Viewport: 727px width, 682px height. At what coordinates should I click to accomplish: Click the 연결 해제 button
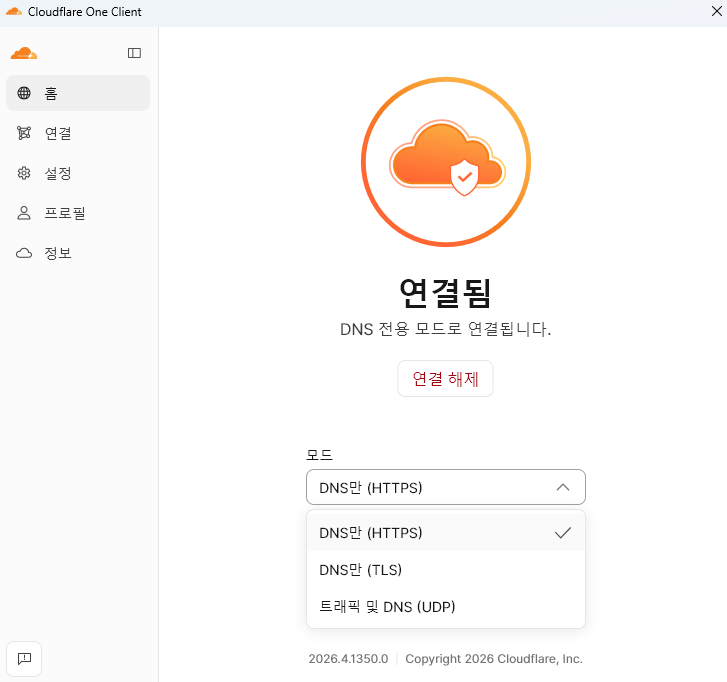(x=446, y=379)
